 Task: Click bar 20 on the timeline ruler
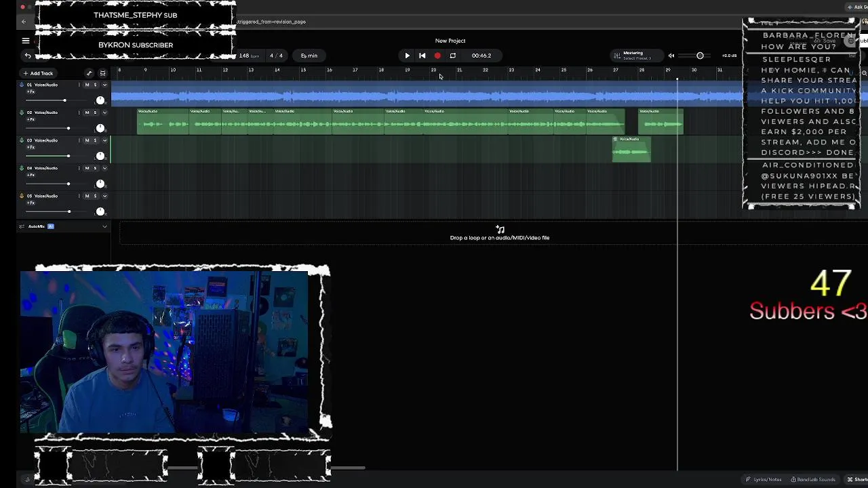(433, 70)
